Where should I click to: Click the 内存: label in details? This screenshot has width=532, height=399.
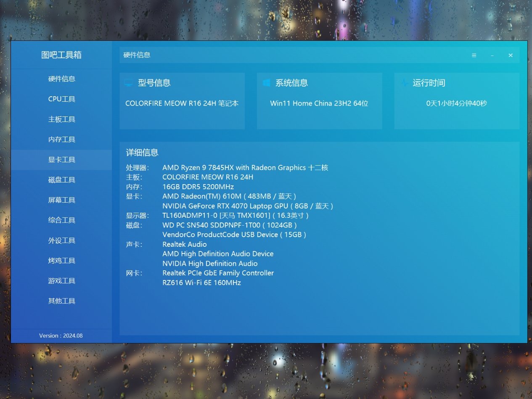coord(134,187)
